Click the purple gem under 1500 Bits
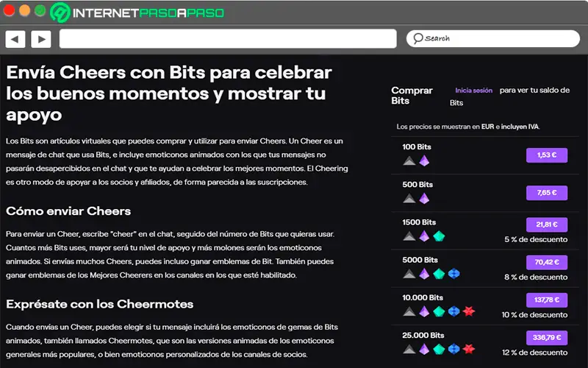Viewport: 588px width, 368px height. tap(424, 236)
